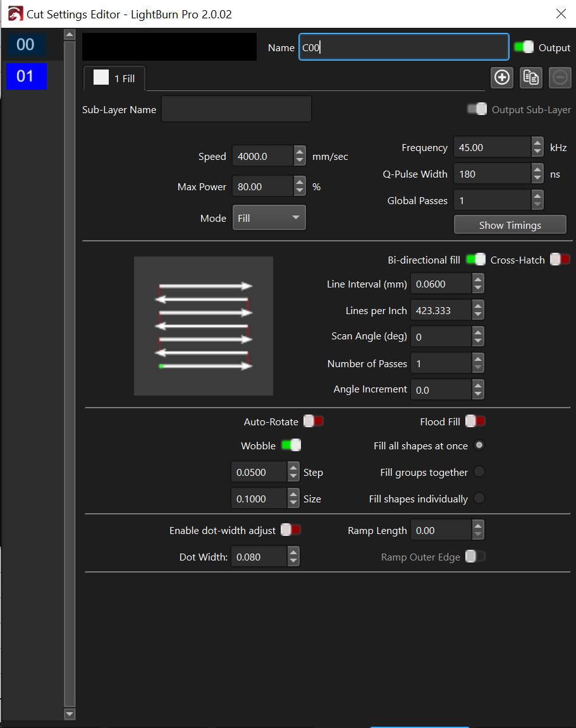Increase Wobble Step with up arrow

[x=293, y=466]
